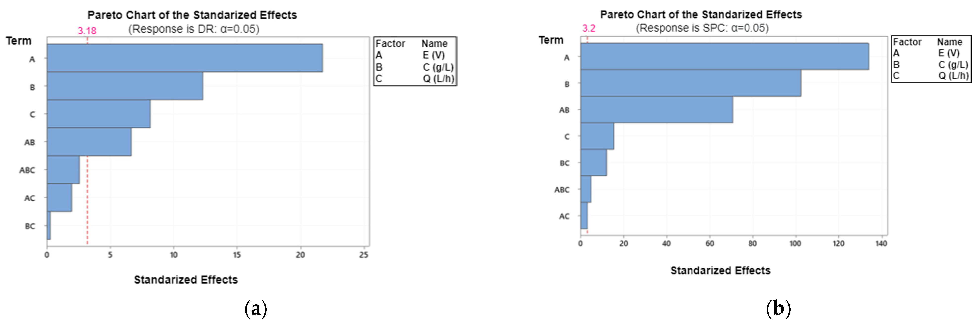Viewport: 980px width, 326px height.
Task: Click the AC term label in SPC chart
Action: click(564, 216)
